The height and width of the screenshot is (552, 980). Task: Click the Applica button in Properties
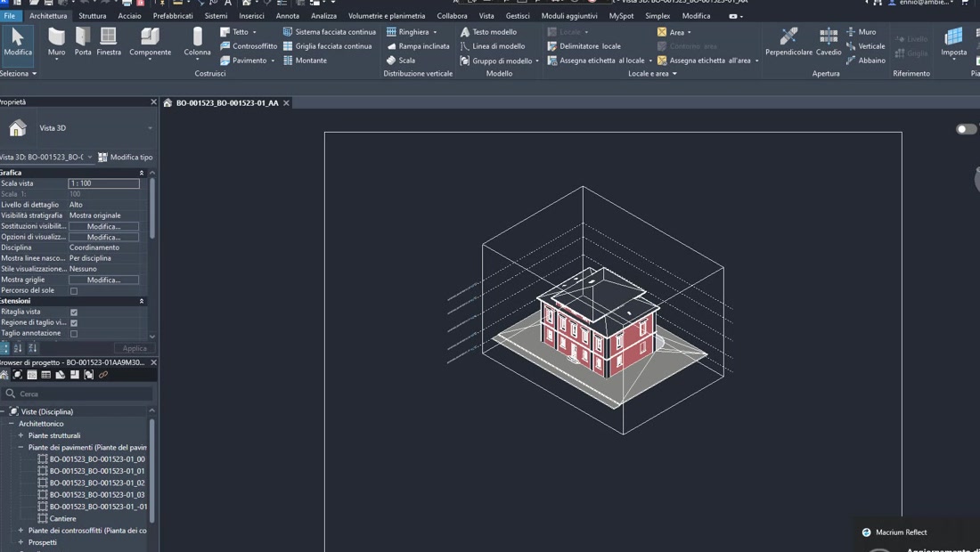135,348
